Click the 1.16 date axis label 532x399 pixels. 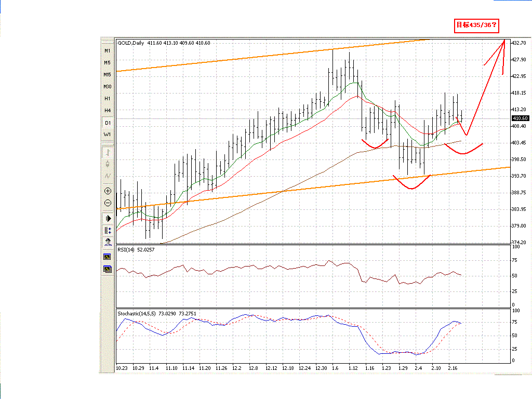[x=370, y=368]
